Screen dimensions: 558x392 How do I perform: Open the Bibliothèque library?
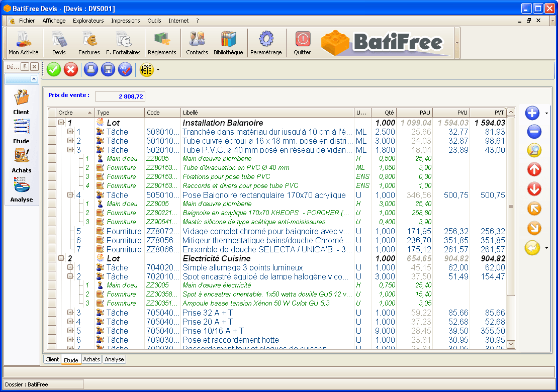click(229, 43)
